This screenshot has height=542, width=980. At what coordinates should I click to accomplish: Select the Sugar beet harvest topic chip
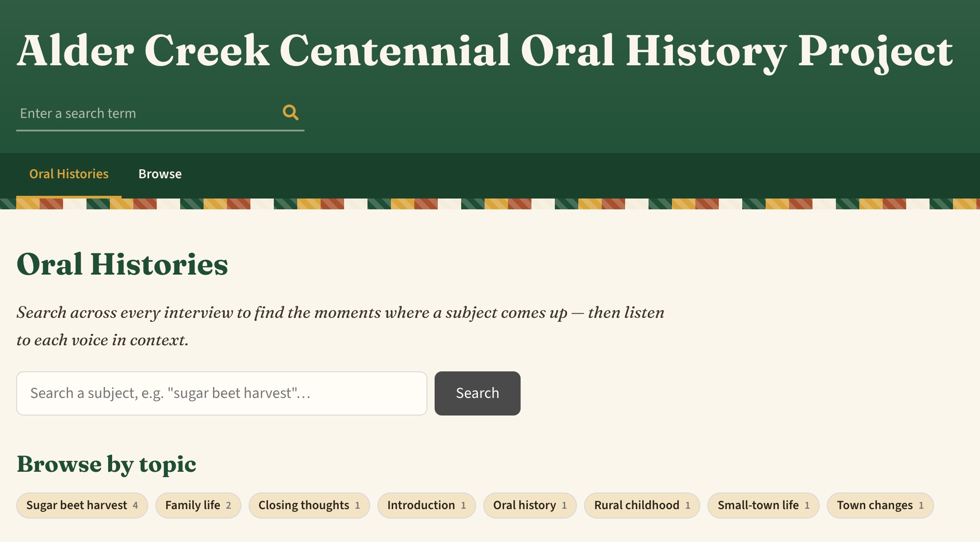click(x=82, y=505)
